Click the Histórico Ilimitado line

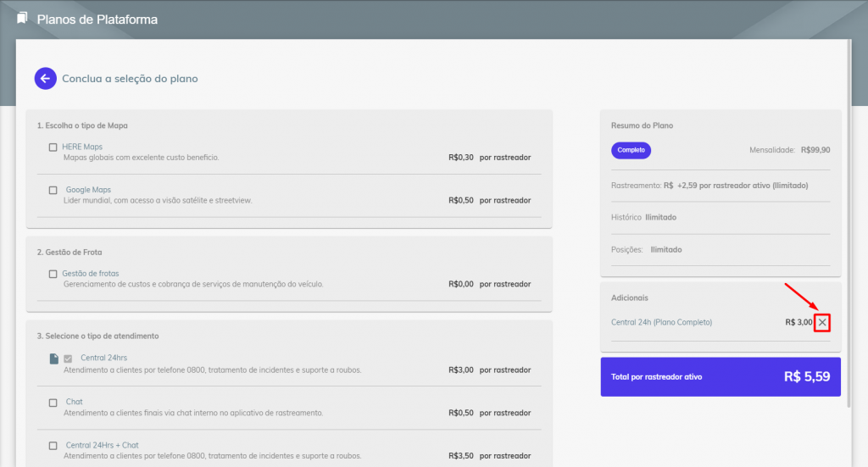tap(644, 218)
